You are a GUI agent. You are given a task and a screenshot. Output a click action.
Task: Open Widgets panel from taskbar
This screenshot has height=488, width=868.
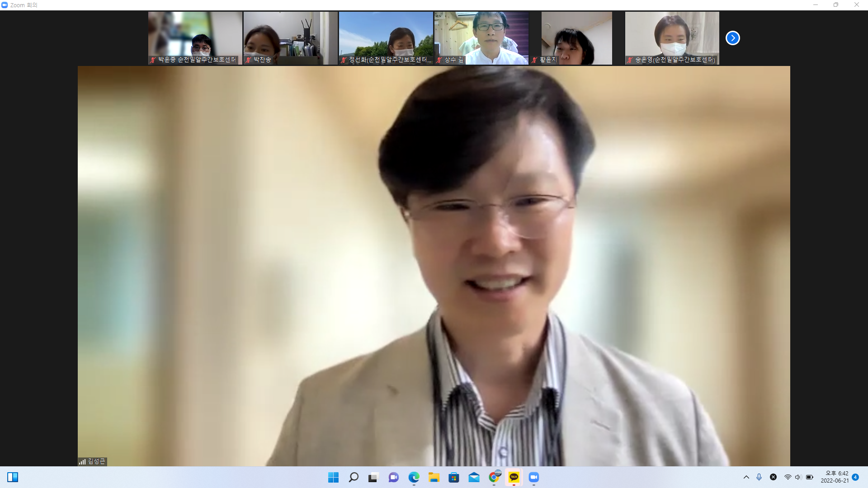click(x=13, y=477)
